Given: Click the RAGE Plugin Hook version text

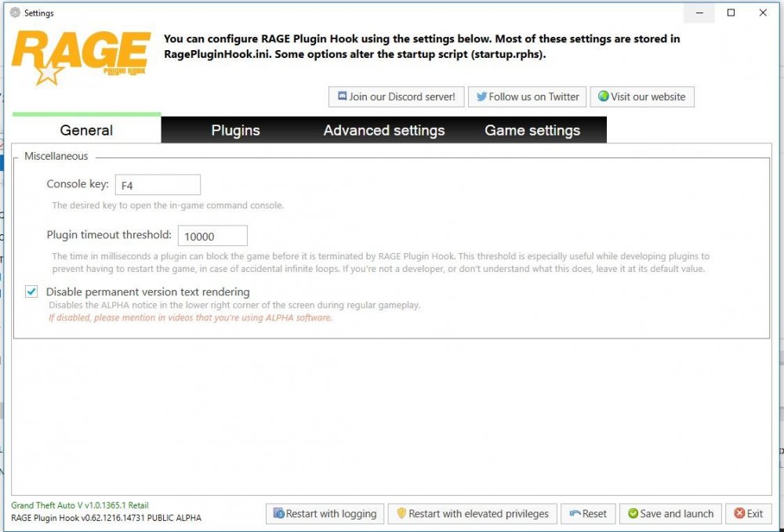Looking at the screenshot, I should (106, 518).
